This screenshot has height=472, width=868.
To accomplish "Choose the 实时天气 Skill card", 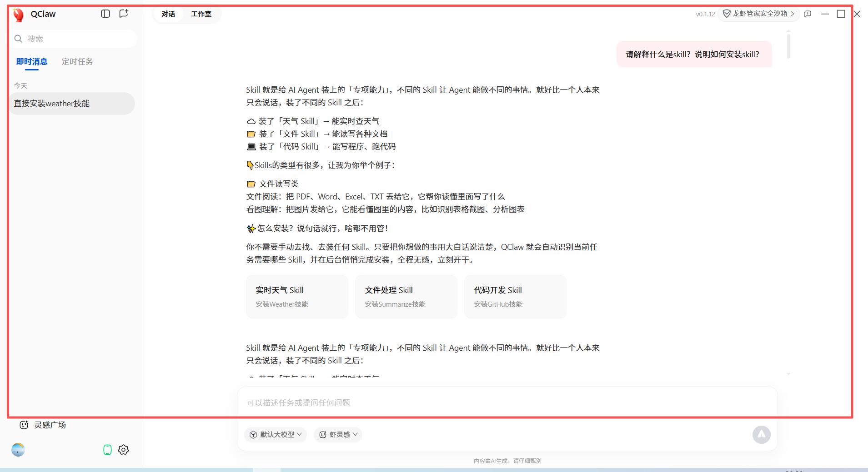I will click(297, 296).
